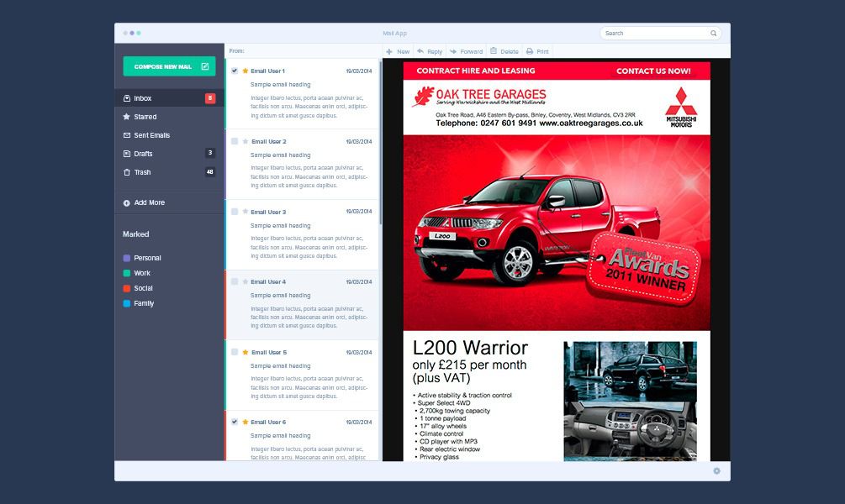845x504 pixels.
Task: Click the Reply toolbar label
Action: click(435, 52)
